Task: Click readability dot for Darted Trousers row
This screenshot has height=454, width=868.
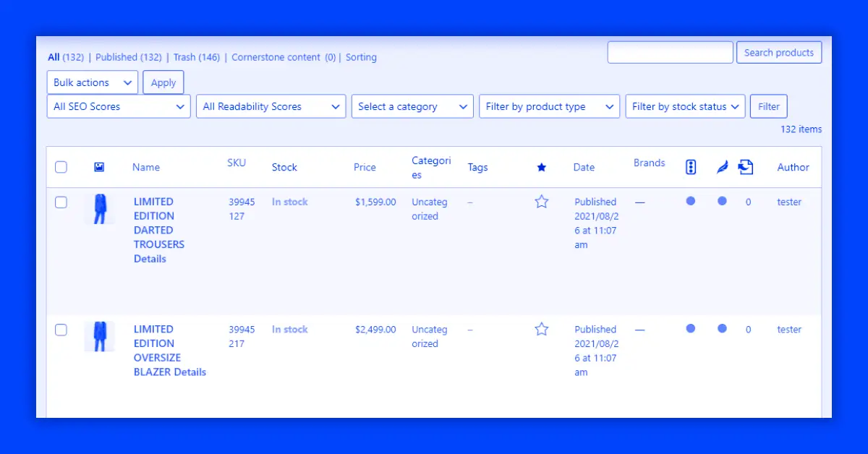Action: click(x=722, y=201)
